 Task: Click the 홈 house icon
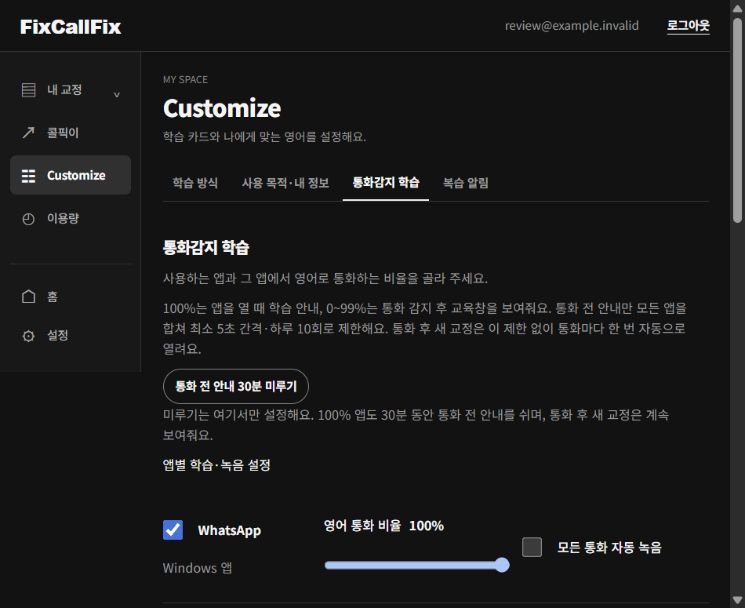(x=29, y=296)
